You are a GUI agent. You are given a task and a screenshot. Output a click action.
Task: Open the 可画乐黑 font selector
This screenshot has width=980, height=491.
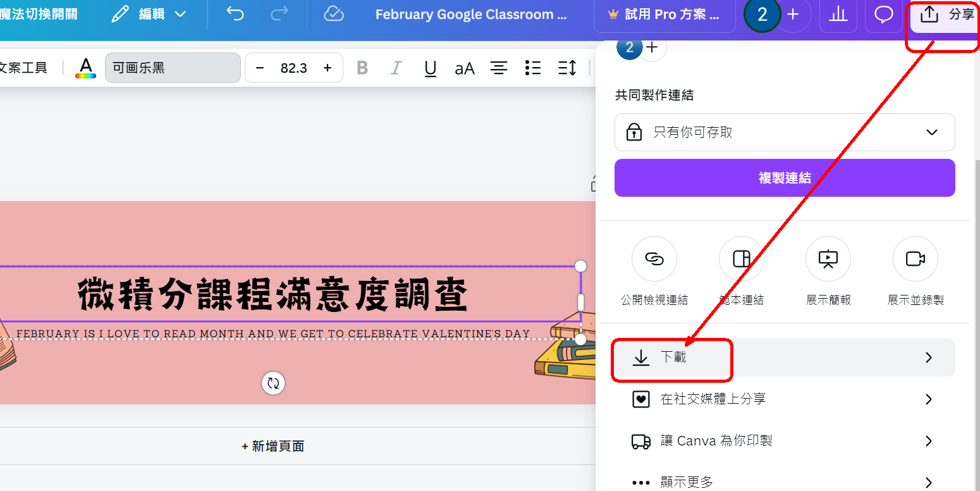pos(173,68)
